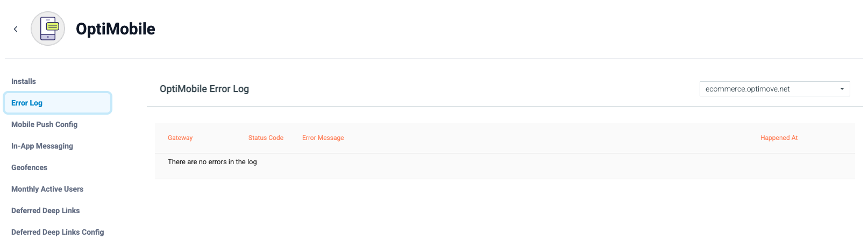Click the OptiMobile page title
Viewport: 868px width, 246px height.
[116, 29]
